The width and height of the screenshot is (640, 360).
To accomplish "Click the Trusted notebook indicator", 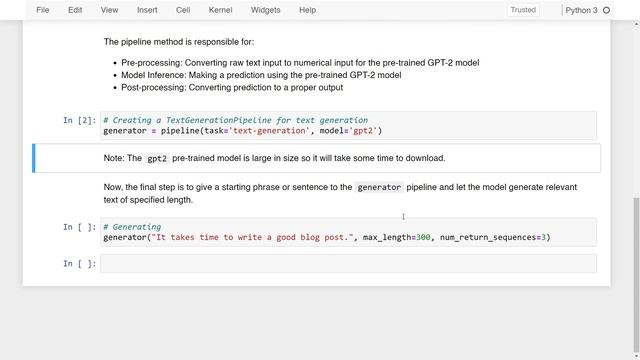I will (523, 10).
